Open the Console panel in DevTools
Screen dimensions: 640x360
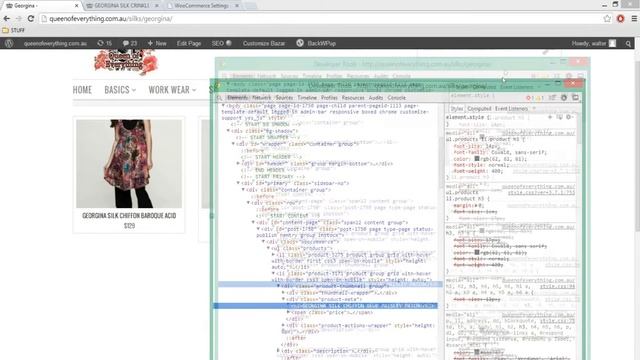pyautogui.click(x=396, y=98)
